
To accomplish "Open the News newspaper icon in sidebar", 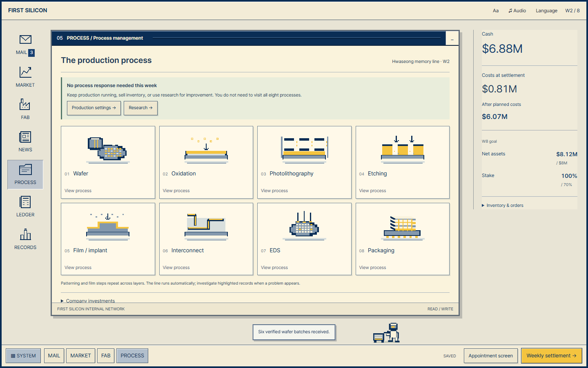I will click(25, 137).
